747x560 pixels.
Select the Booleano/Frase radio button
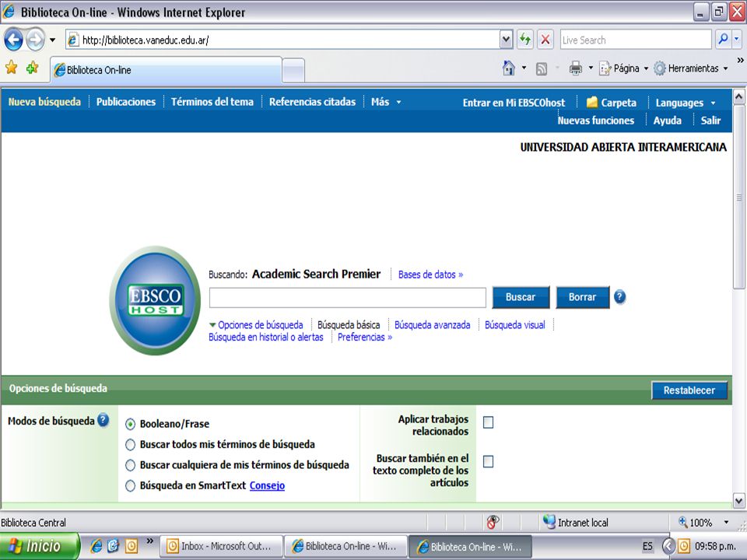(x=130, y=424)
